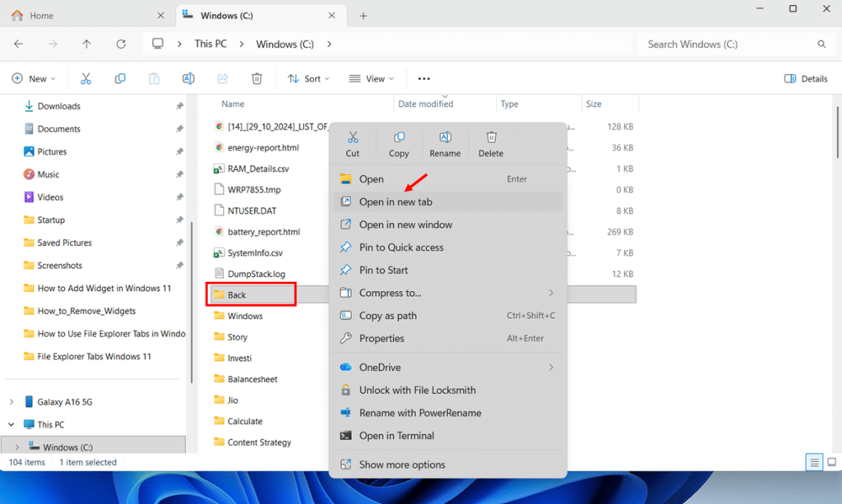Unpin Music using its pin icon

(179, 174)
